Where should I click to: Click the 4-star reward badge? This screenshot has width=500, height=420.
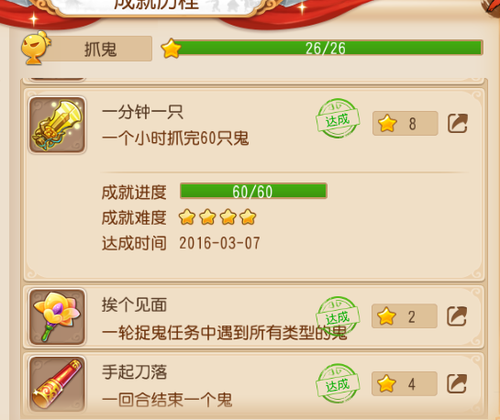click(x=404, y=384)
